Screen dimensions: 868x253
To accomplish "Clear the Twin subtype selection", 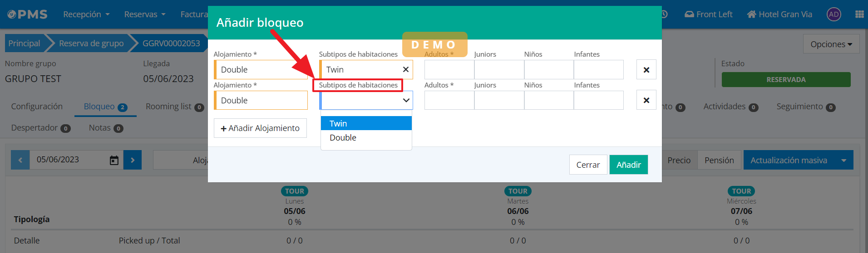I will click(405, 69).
